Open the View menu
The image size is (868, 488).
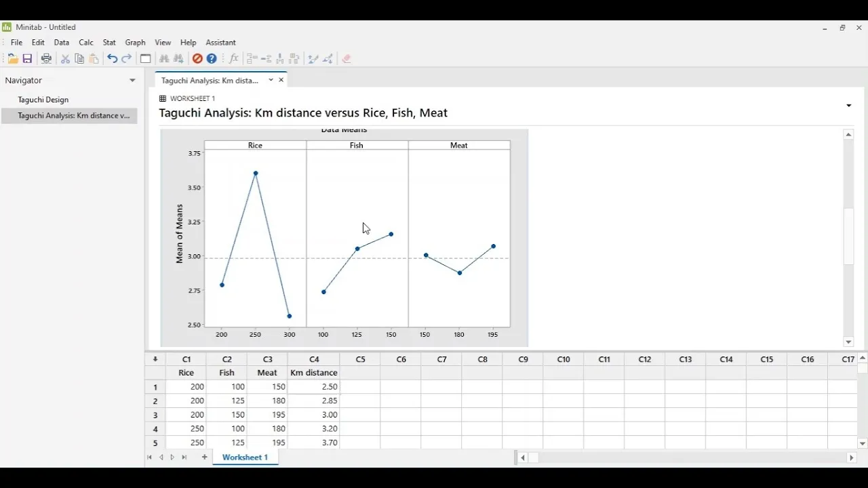(x=163, y=43)
